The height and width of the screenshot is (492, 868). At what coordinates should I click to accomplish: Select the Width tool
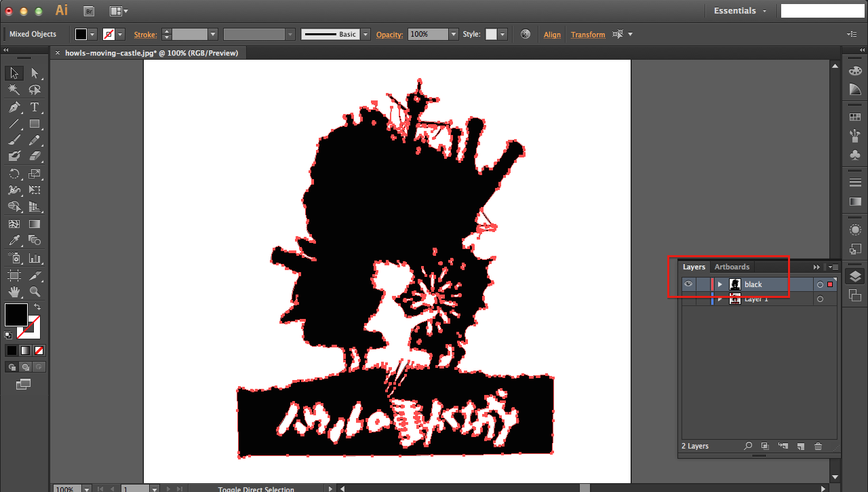(14, 191)
